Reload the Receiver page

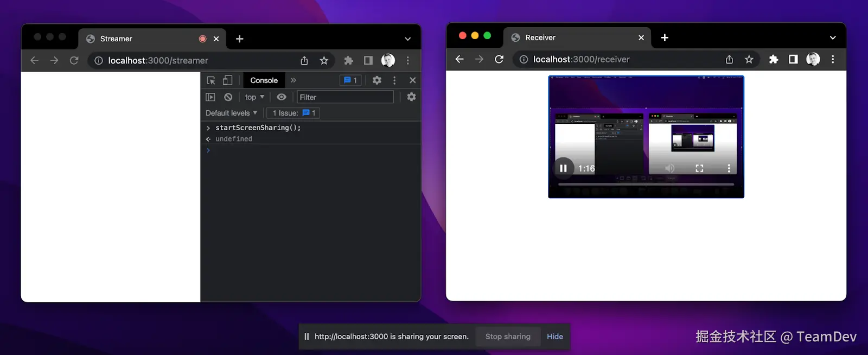(499, 59)
